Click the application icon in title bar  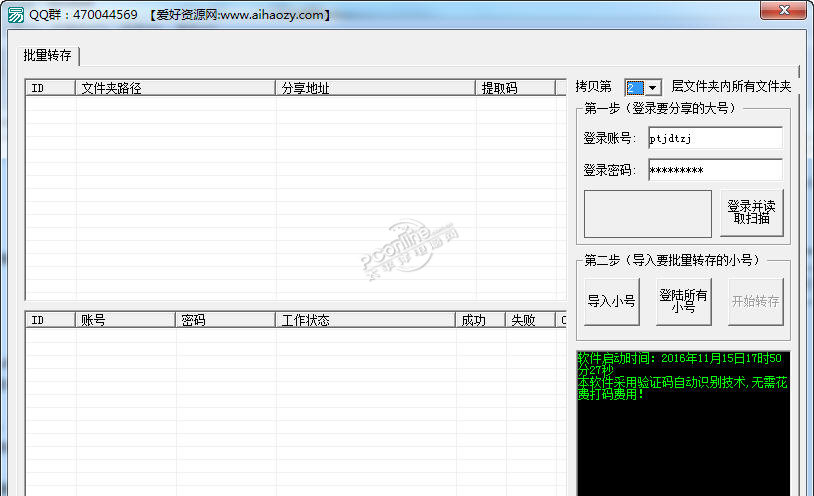point(15,15)
